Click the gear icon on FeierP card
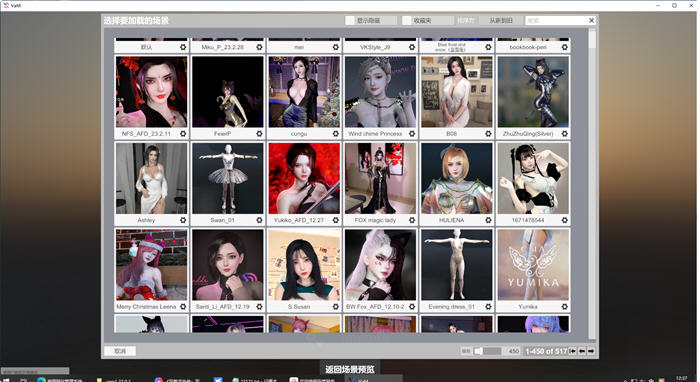Image resolution: width=700 pixels, height=382 pixels. 259,133
